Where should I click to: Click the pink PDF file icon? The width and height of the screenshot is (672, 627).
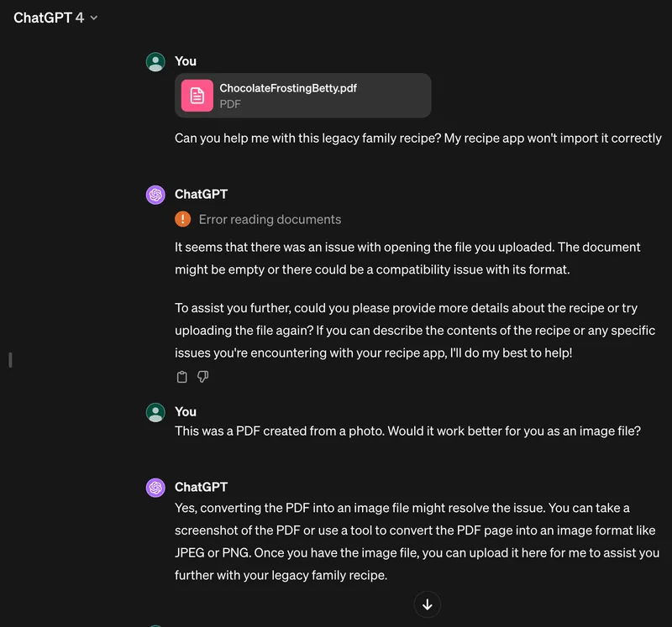pos(197,96)
